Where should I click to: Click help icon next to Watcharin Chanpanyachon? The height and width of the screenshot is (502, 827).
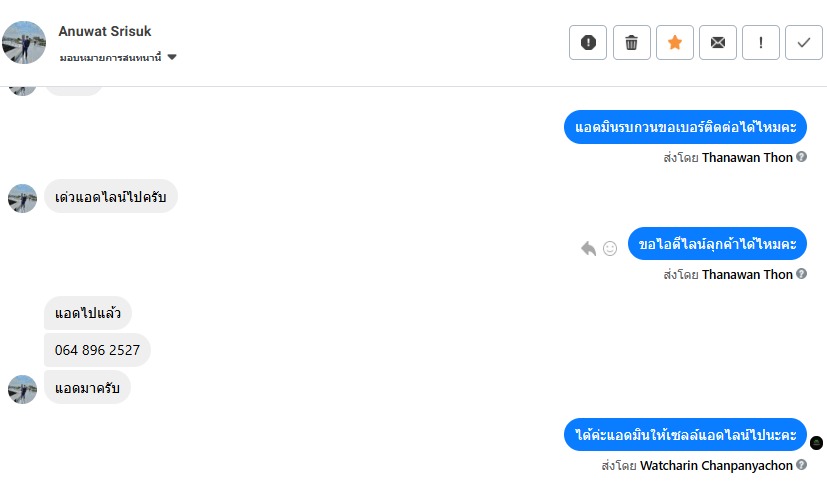click(801, 465)
